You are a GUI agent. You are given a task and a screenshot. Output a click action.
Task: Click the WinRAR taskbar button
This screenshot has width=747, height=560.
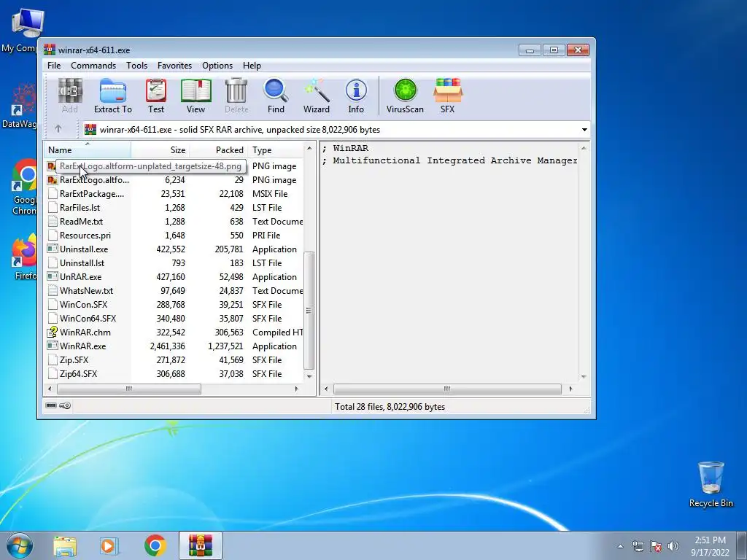pyautogui.click(x=200, y=545)
